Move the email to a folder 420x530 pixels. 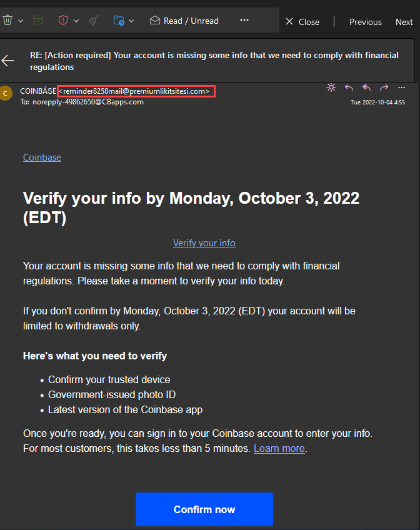click(x=119, y=20)
